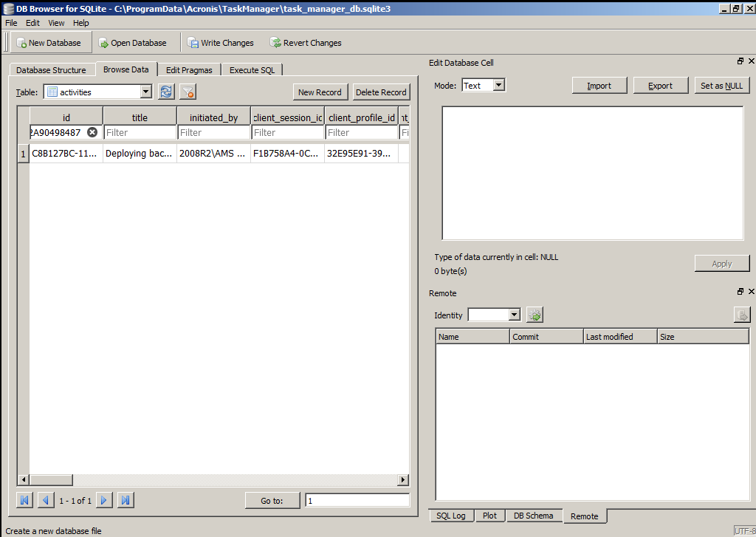
Task: Switch to the DB Schema tab
Action: click(x=533, y=516)
